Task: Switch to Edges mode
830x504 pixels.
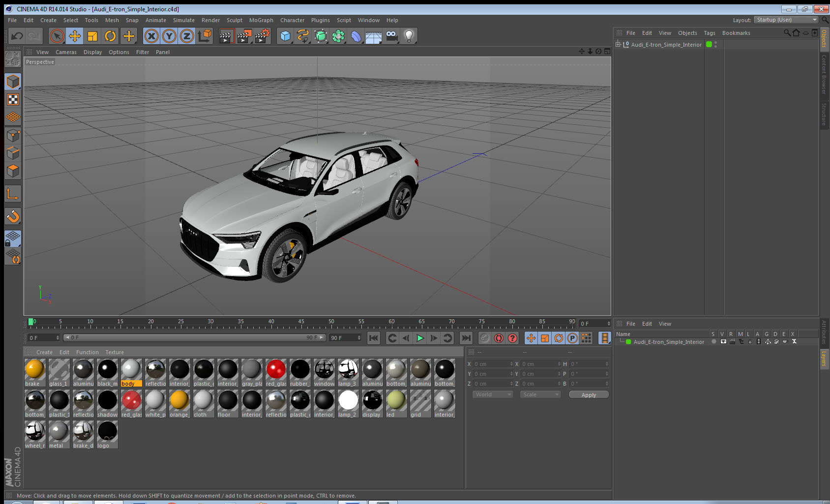Action: (13, 153)
